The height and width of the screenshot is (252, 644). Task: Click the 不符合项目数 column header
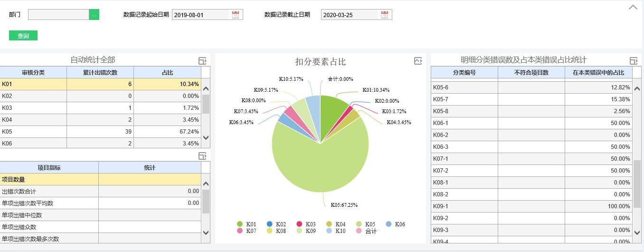[x=531, y=72]
